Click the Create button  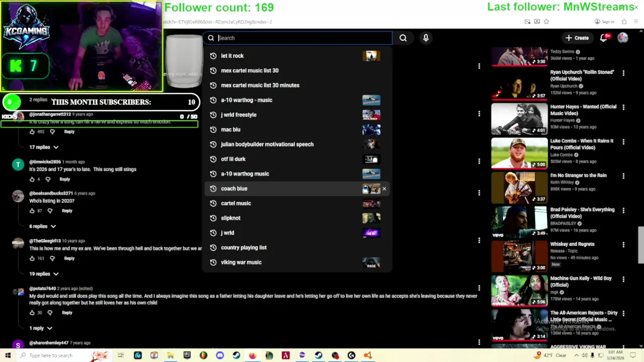[x=577, y=38]
